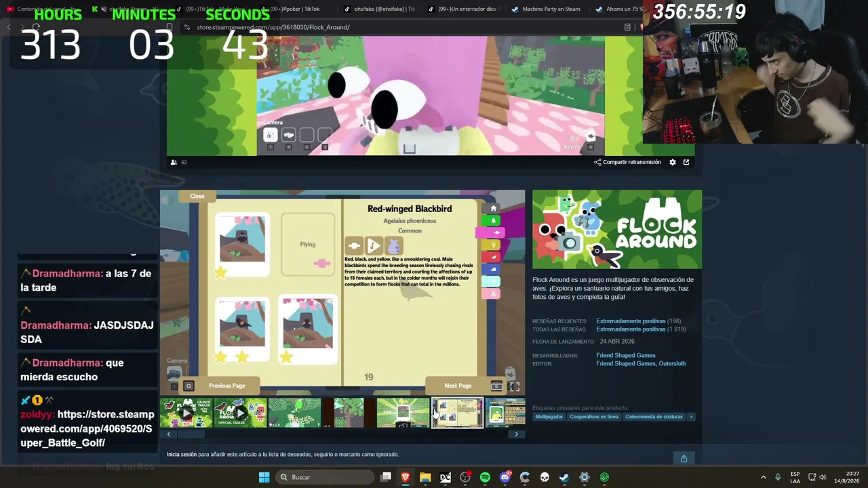Select the tree screenshot thumbnail
868x488 pixels.
pos(349,413)
